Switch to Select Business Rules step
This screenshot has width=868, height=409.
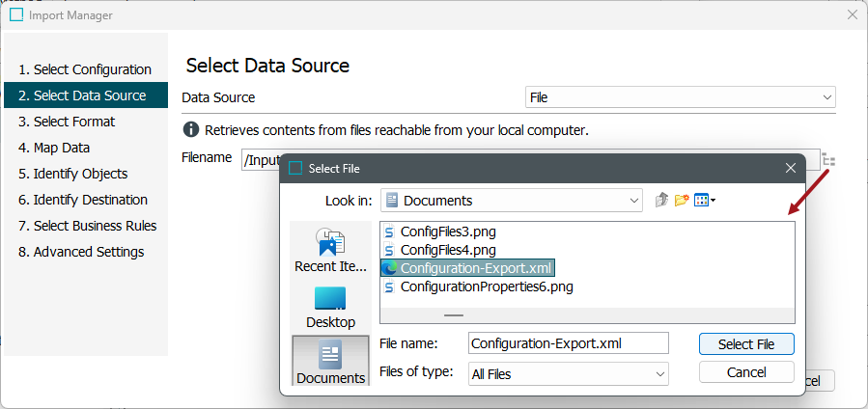[87, 226]
